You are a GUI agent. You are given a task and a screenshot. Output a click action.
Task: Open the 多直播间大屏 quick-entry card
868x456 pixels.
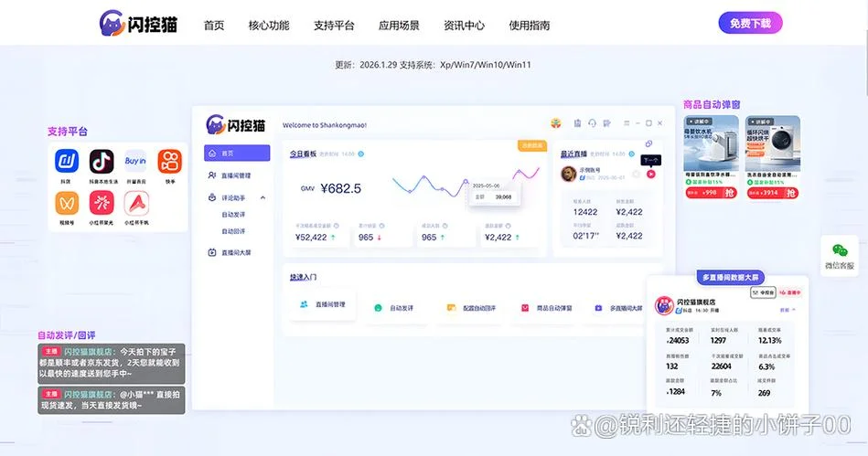(x=619, y=308)
